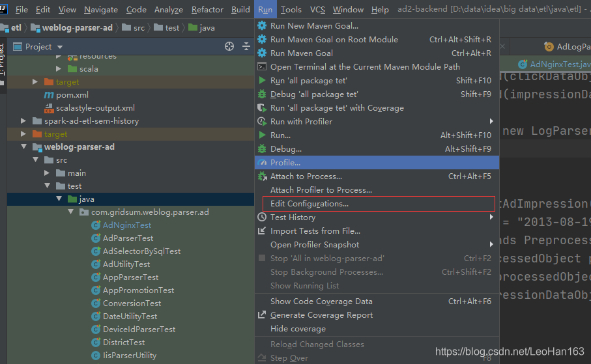Click the terminal icon for Open Terminal at Maven Module Path
This screenshot has height=364, width=591.
click(262, 66)
